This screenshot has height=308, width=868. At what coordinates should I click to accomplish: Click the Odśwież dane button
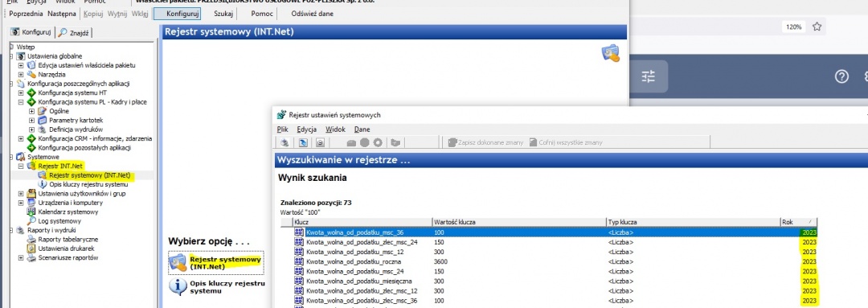tap(312, 14)
